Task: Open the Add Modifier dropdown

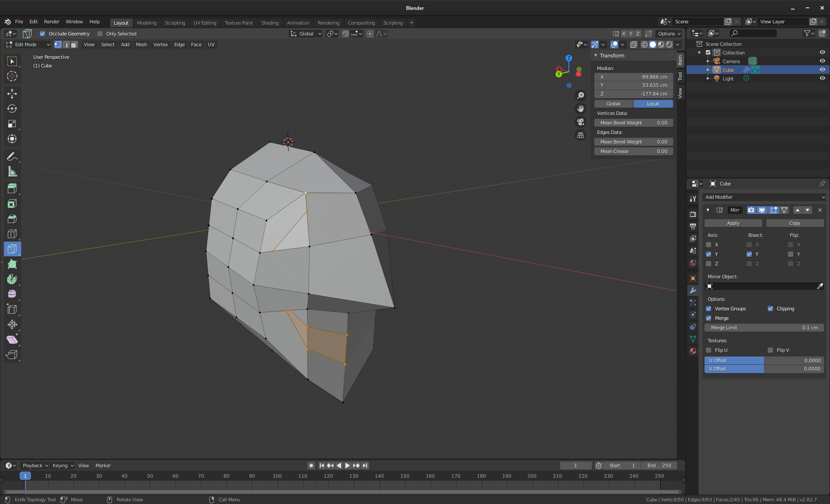Action: coord(764,197)
